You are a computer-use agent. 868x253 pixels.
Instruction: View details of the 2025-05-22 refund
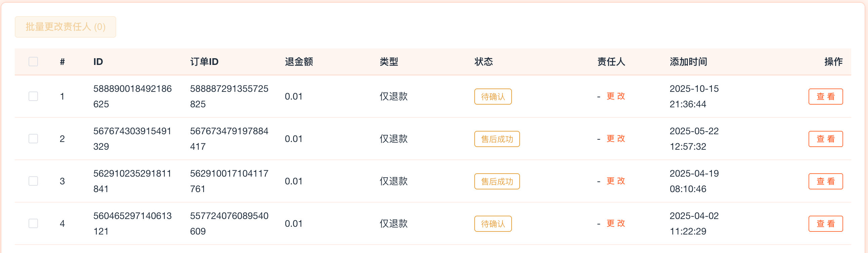point(825,139)
